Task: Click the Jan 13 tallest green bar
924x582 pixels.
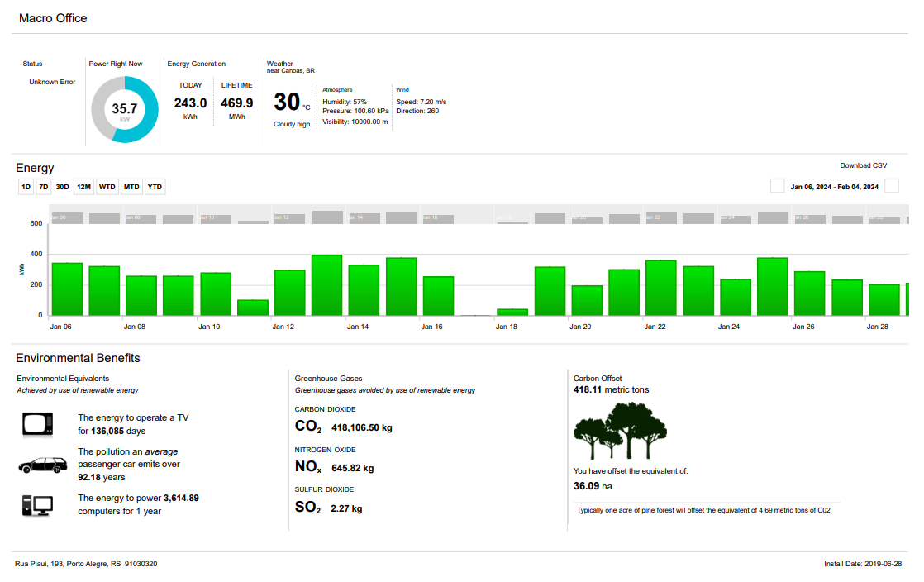Action: click(326, 285)
